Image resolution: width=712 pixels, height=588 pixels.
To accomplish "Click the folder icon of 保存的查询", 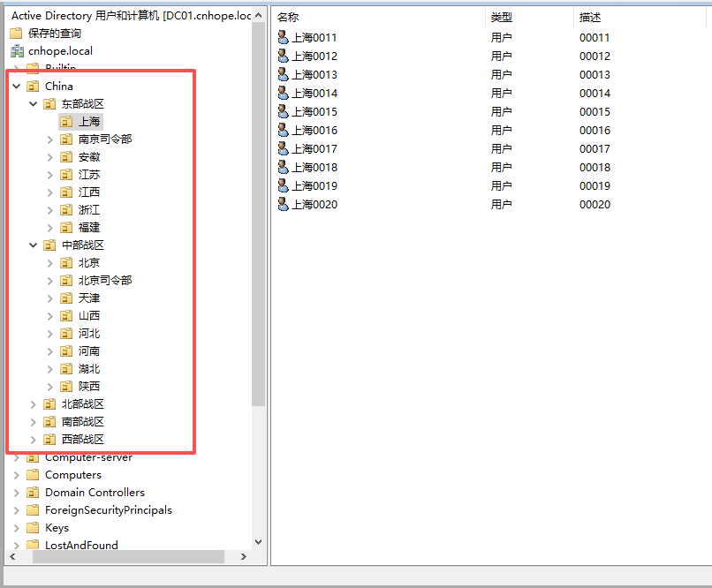I will (17, 34).
